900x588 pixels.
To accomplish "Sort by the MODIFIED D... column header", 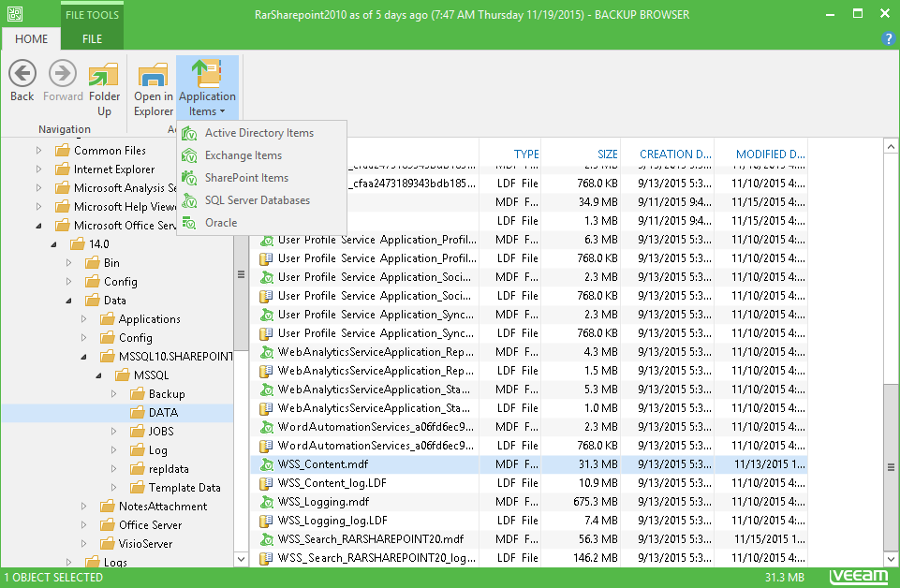I will coord(770,154).
